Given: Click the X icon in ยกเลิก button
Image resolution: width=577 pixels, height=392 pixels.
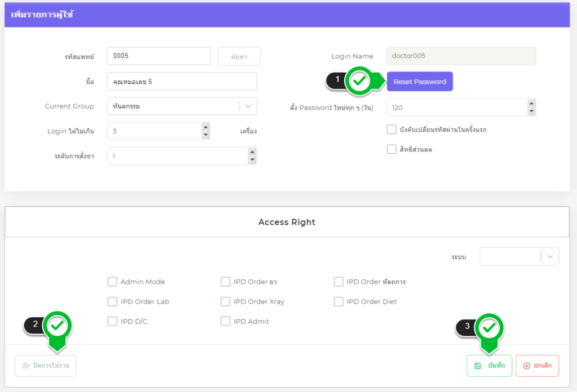Looking at the screenshot, I should pyautogui.click(x=527, y=366).
